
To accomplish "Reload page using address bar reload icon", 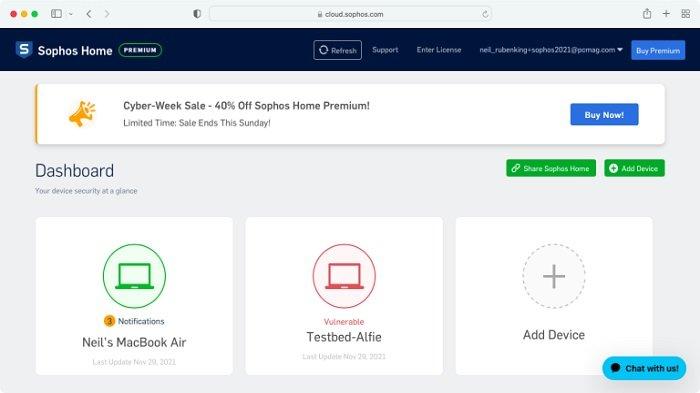I will tap(485, 14).
